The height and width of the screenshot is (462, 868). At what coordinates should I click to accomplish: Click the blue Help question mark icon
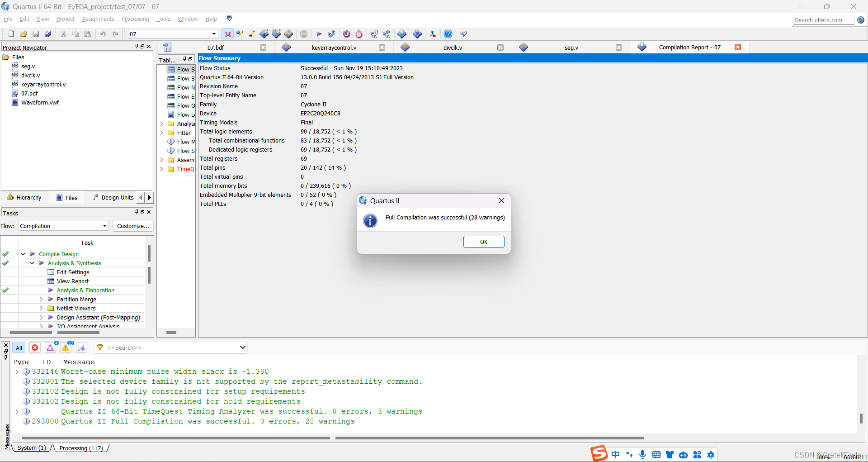(x=448, y=34)
